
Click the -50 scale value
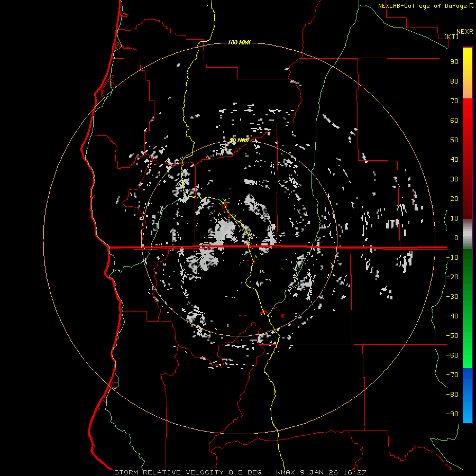point(452,336)
